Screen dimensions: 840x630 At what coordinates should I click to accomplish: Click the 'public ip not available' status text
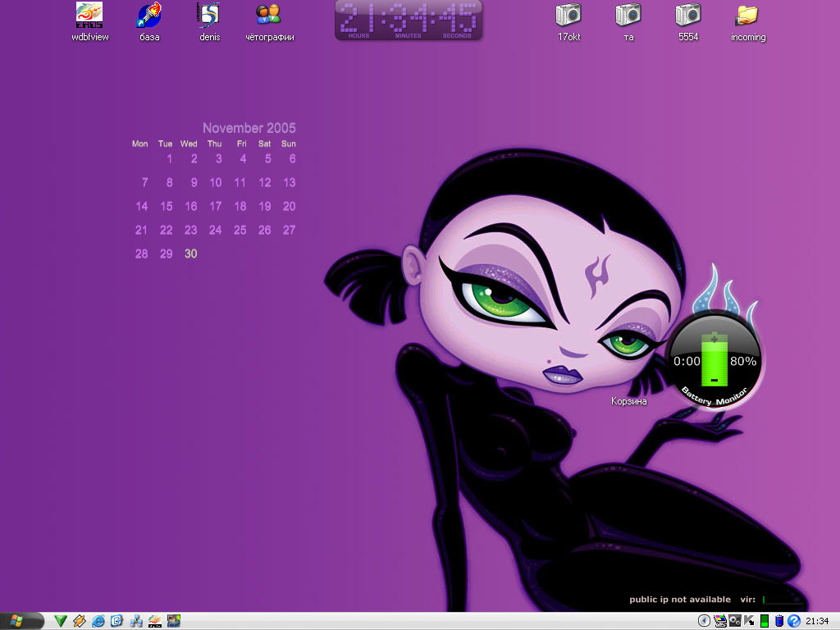[x=680, y=600]
